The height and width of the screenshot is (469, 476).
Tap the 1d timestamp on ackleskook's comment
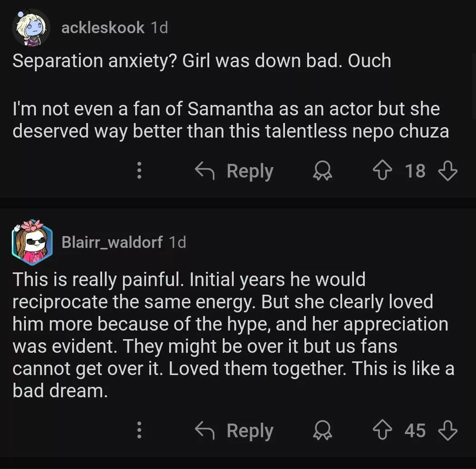point(159,28)
